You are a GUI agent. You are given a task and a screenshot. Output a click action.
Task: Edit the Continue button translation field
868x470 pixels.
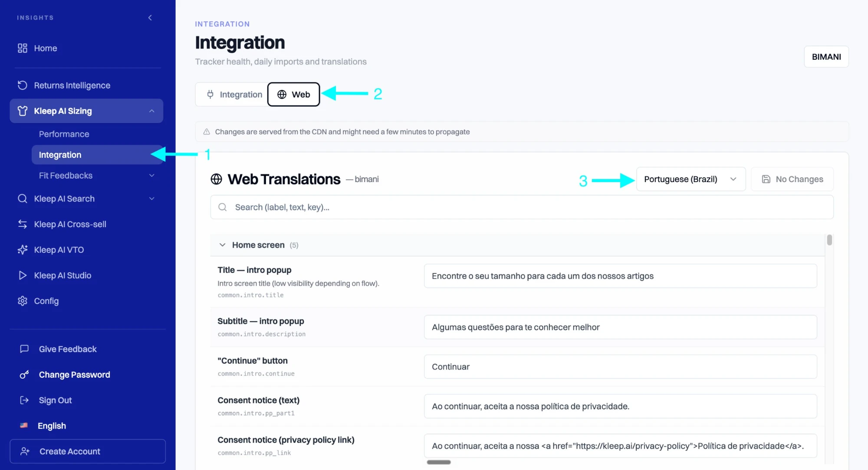[620, 367]
